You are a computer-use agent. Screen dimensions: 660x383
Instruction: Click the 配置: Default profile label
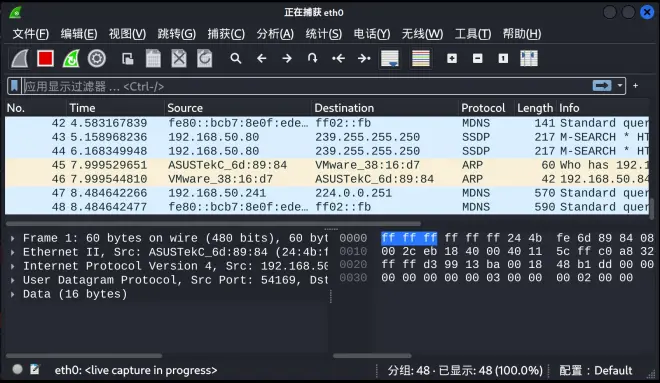(x=596, y=370)
